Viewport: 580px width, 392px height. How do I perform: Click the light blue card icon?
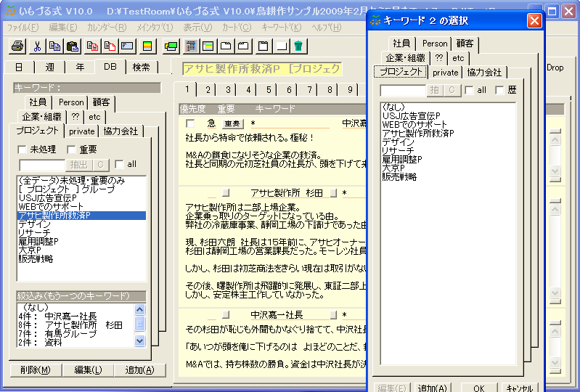click(127, 46)
